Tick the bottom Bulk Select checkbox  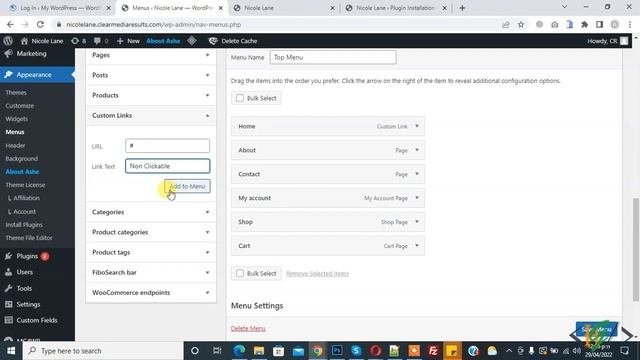click(x=240, y=273)
